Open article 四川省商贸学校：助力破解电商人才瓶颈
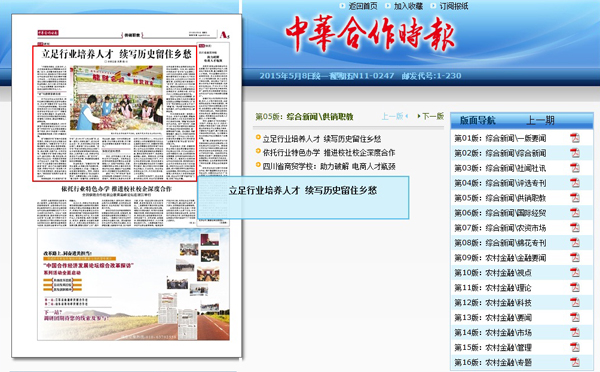Viewport: 600px width, 372px height. pos(329,166)
